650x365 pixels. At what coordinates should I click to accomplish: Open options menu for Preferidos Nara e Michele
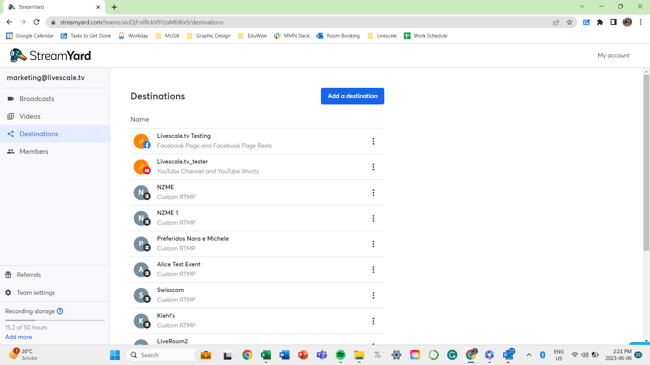(x=373, y=244)
